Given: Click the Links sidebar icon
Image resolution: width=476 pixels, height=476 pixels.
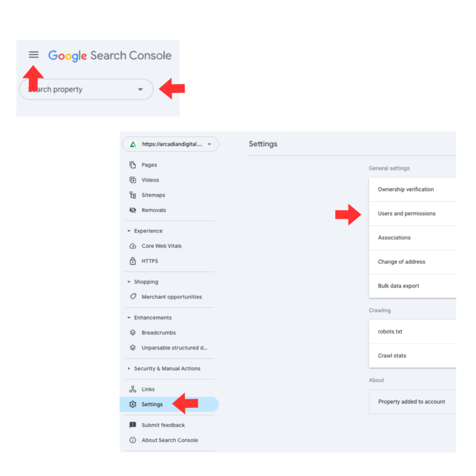Looking at the screenshot, I should [133, 389].
